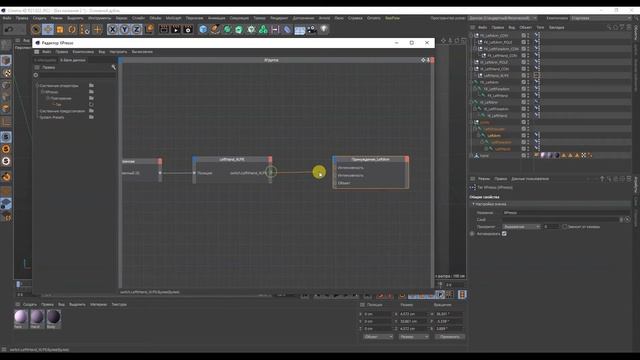Screen dimensions: 640x360
Task: Activate the Move tool in main toolbar
Action: (x=48, y=29)
